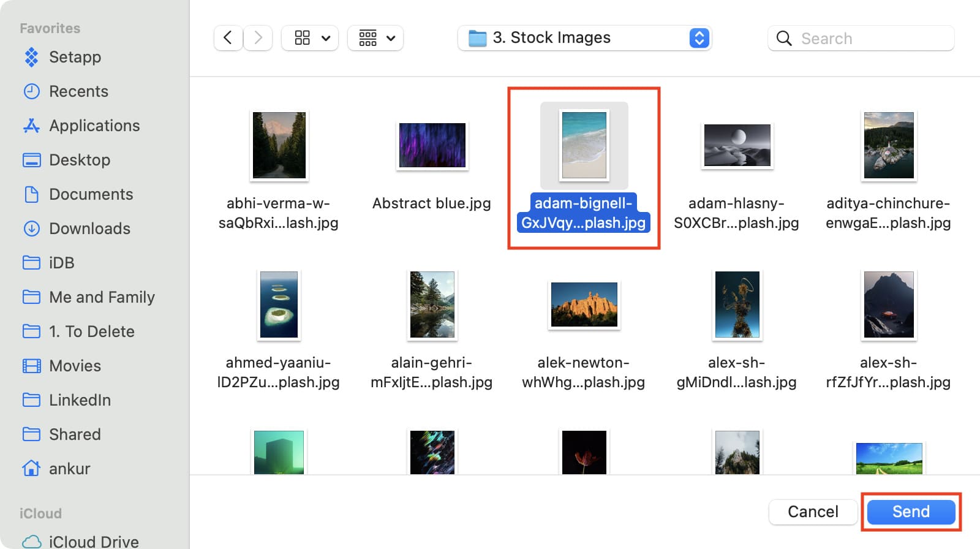This screenshot has height=549, width=980.
Task: Click the back navigation arrow
Action: point(228,38)
